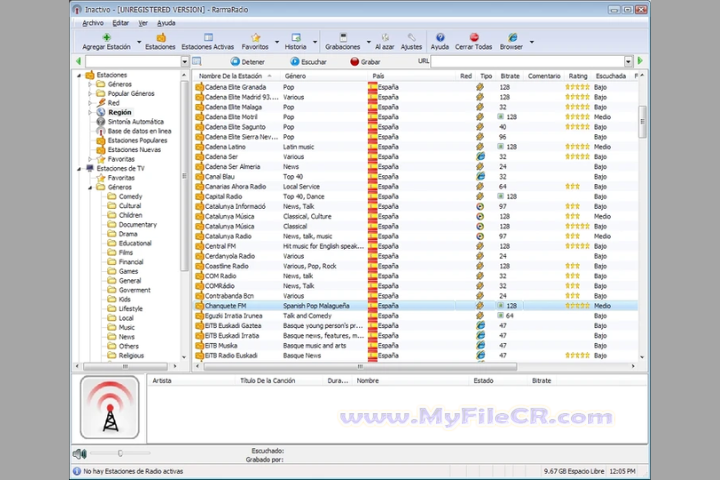The height and width of the screenshot is (480, 720).
Task: Click the station list vertical scrollbar
Action: point(642,122)
